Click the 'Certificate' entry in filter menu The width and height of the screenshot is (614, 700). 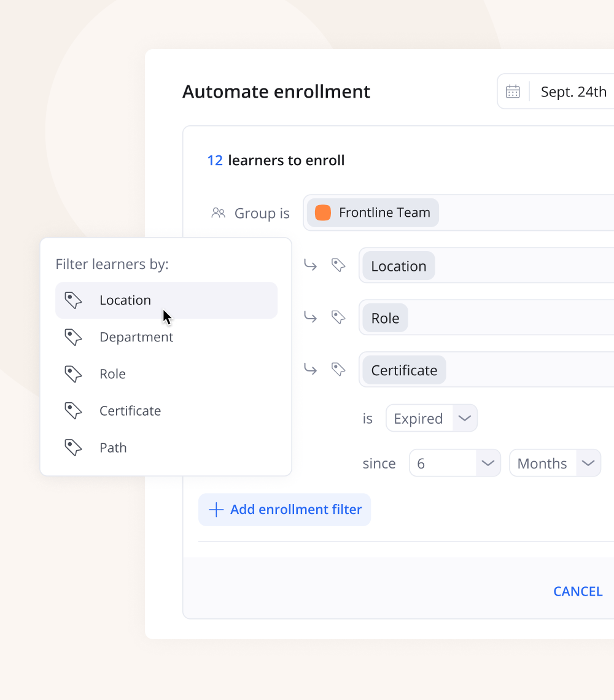(x=130, y=411)
